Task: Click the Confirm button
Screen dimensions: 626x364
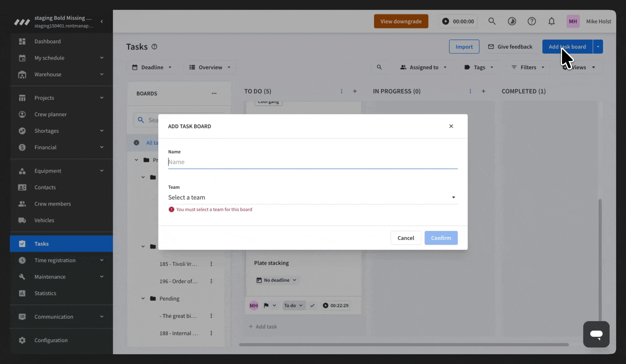Action: tap(441, 238)
